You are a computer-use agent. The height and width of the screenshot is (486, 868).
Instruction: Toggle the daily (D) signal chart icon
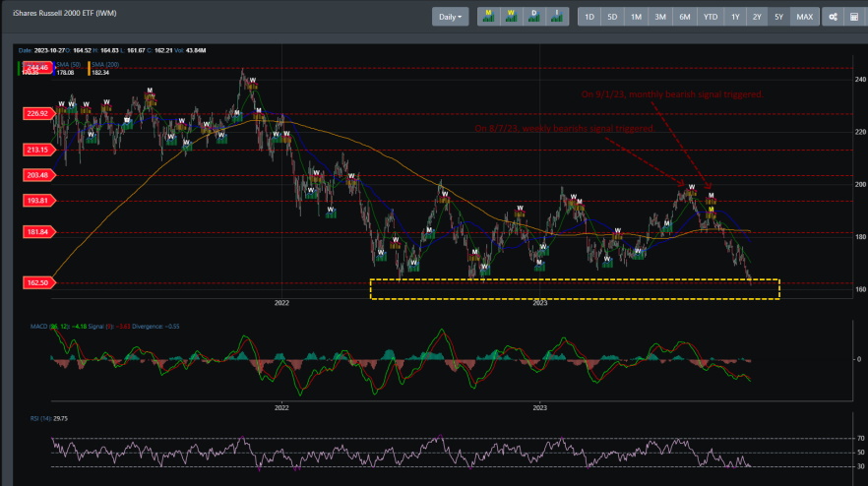(534, 17)
